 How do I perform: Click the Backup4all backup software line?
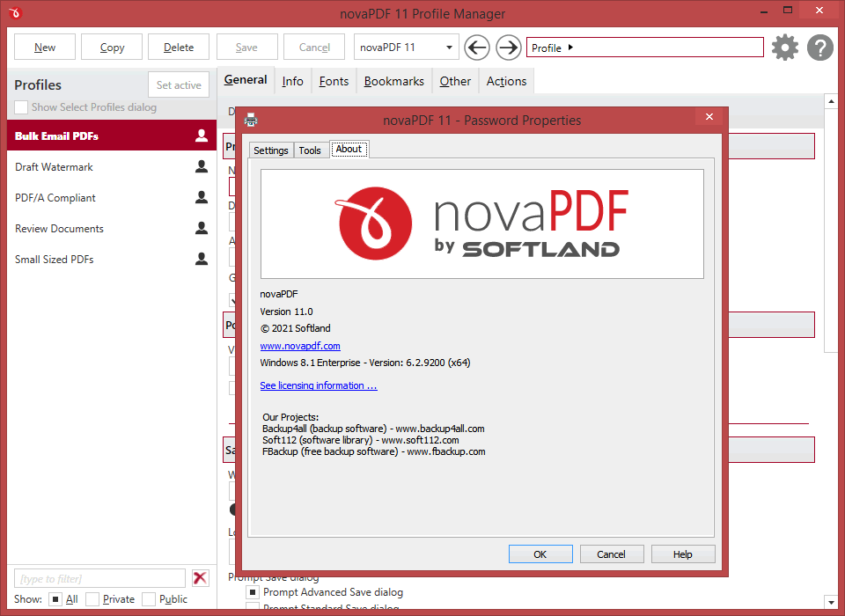click(x=373, y=429)
